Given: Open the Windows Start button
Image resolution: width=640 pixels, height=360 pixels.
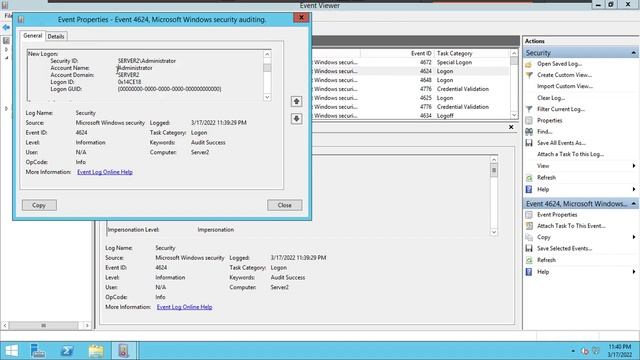Looking at the screenshot, I should click(x=11, y=351).
